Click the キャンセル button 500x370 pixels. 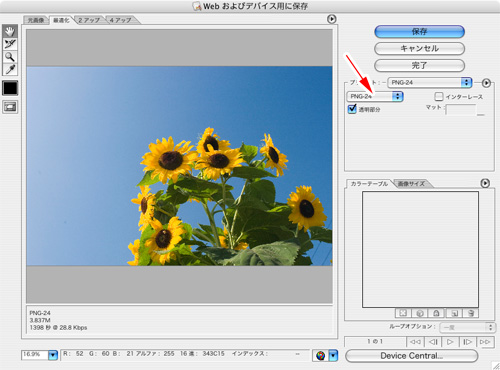tap(419, 49)
